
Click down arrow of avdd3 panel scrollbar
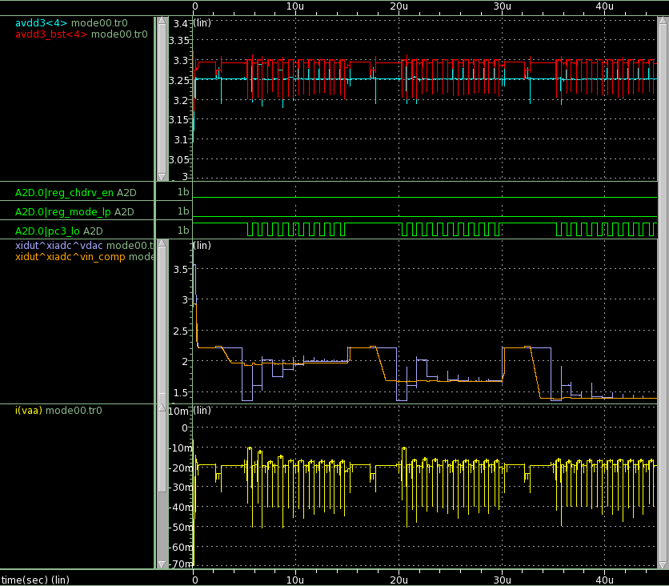click(x=162, y=176)
